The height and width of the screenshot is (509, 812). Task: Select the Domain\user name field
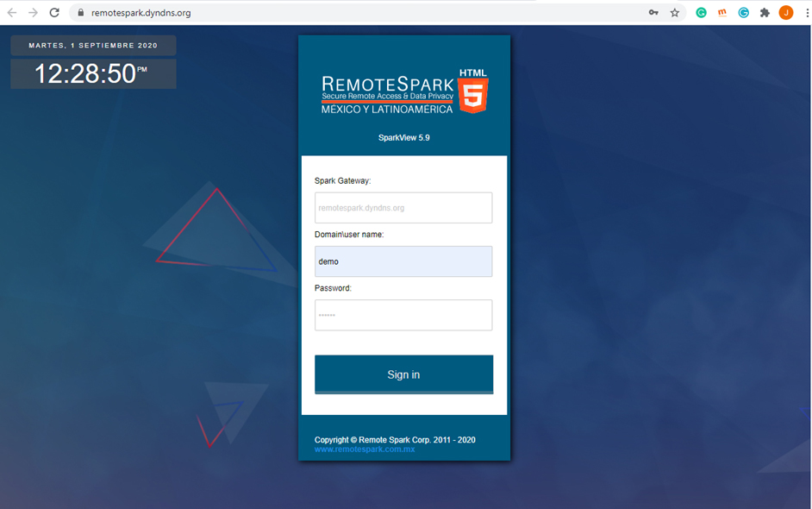[x=403, y=261]
